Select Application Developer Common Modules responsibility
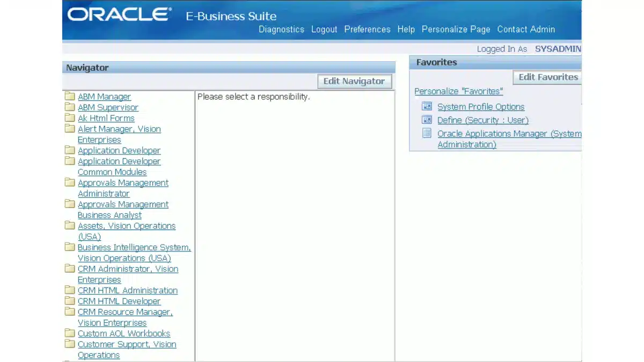The height and width of the screenshot is (362, 644). point(119,167)
